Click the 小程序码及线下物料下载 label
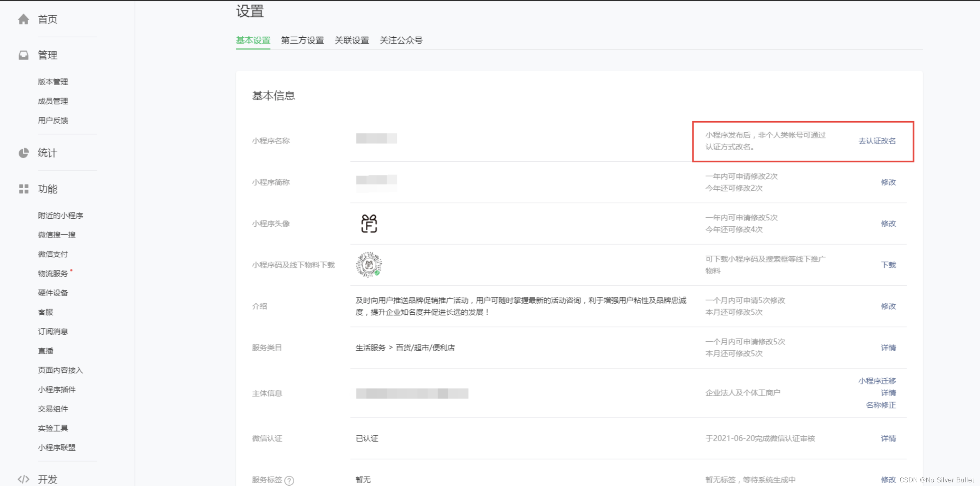 pos(293,265)
